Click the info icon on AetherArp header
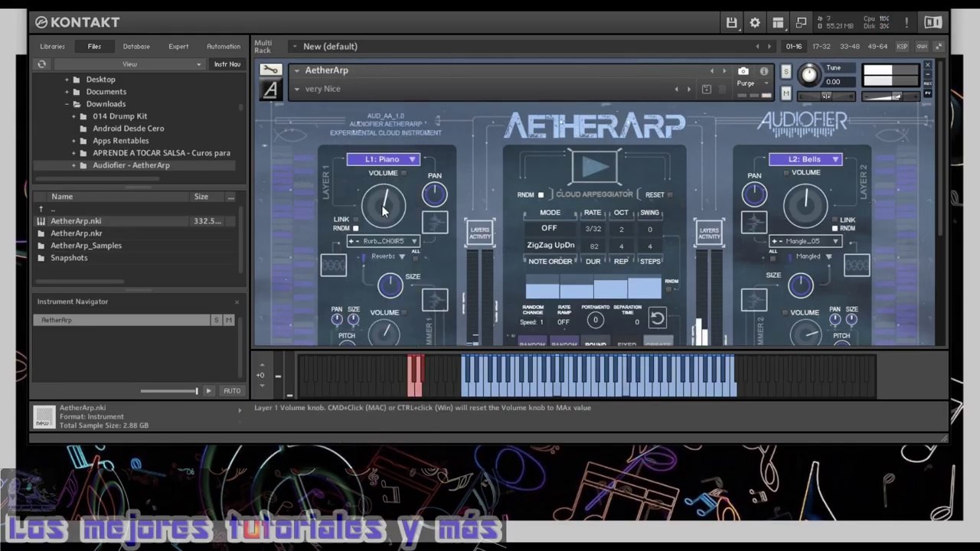 (x=763, y=70)
